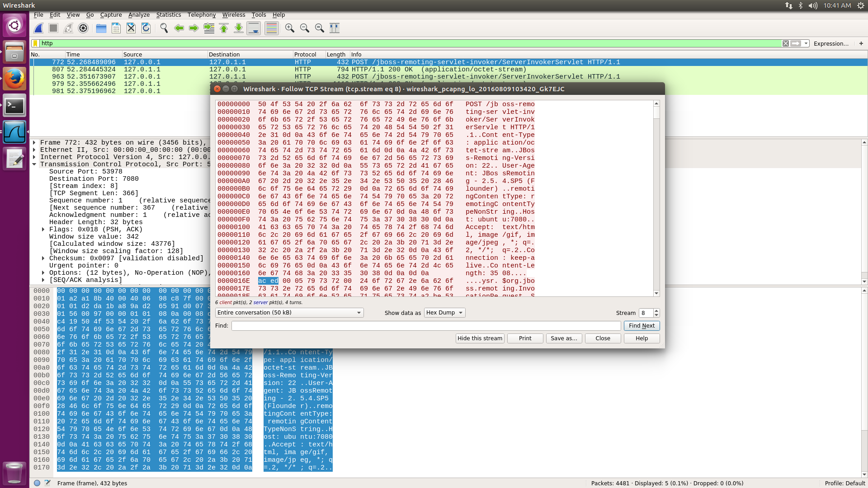The image size is (868, 488).
Task: Click the stream hex dump vertical scrollbar
Action: coord(656,199)
